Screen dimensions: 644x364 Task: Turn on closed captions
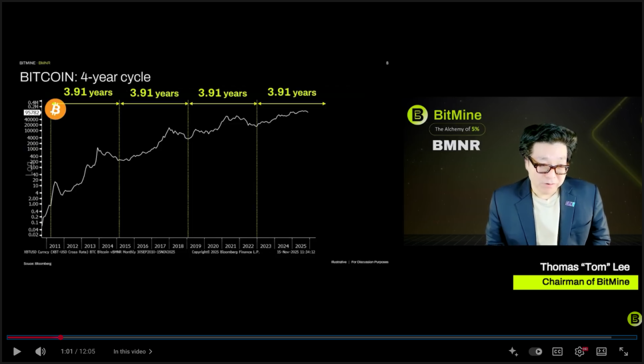557,351
